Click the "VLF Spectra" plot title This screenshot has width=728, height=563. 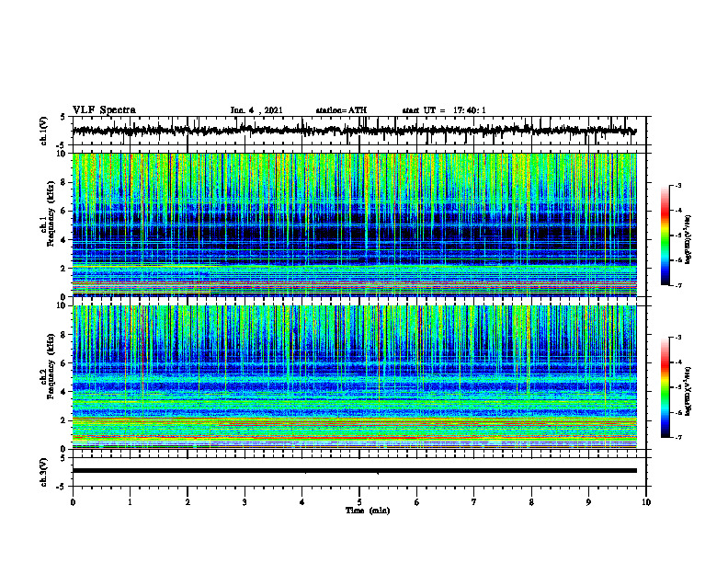coord(104,110)
